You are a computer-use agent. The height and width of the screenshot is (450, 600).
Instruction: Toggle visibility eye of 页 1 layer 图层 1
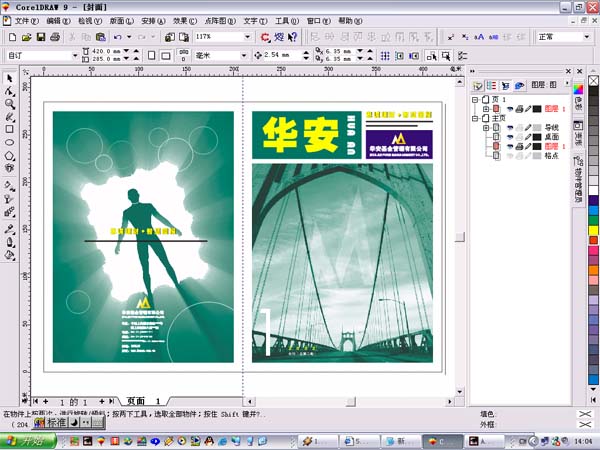(x=510, y=109)
